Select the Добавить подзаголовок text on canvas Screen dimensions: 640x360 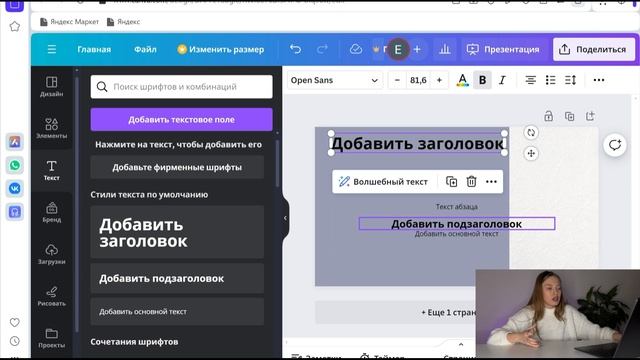pyautogui.click(x=457, y=224)
